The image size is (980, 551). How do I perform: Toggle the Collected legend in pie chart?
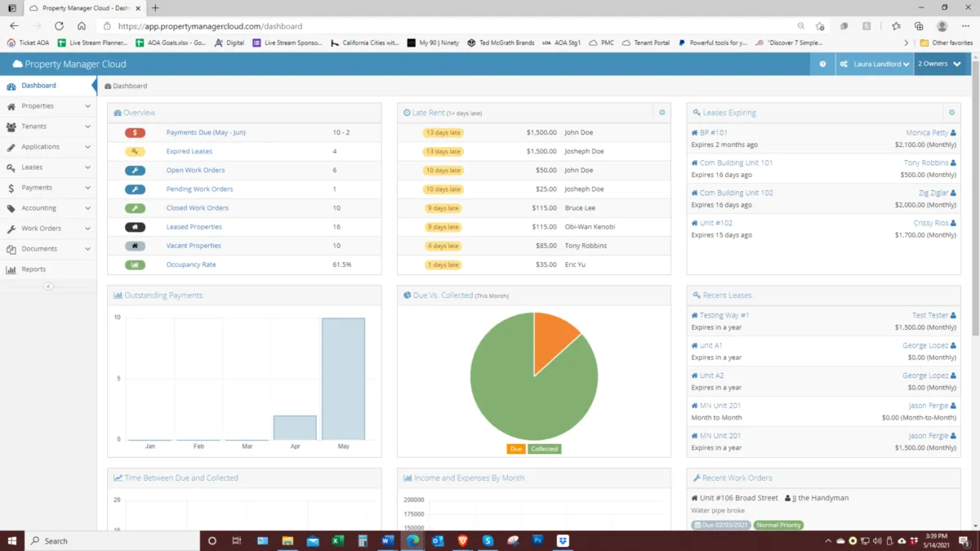544,449
